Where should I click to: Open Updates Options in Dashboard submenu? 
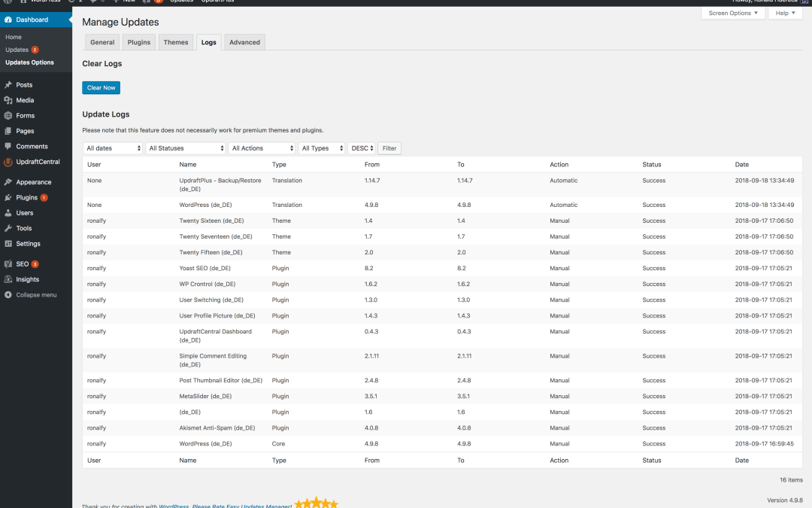(x=29, y=62)
